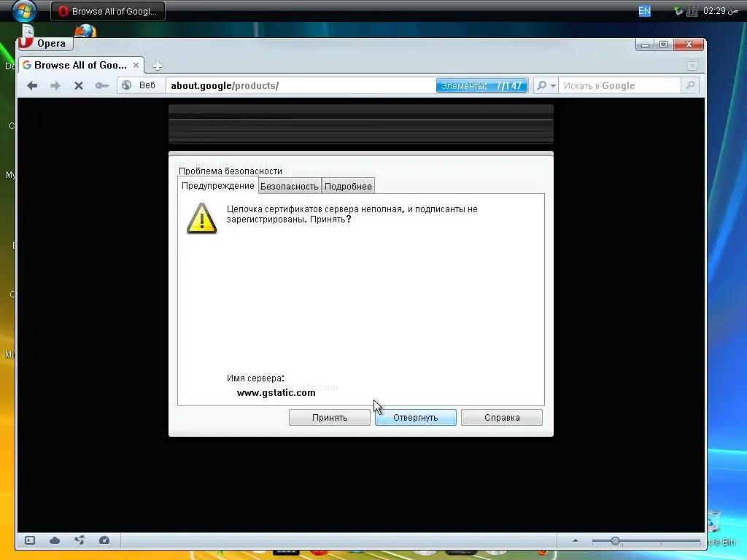
Task: Click the Отвергнуть button
Action: pyautogui.click(x=415, y=418)
